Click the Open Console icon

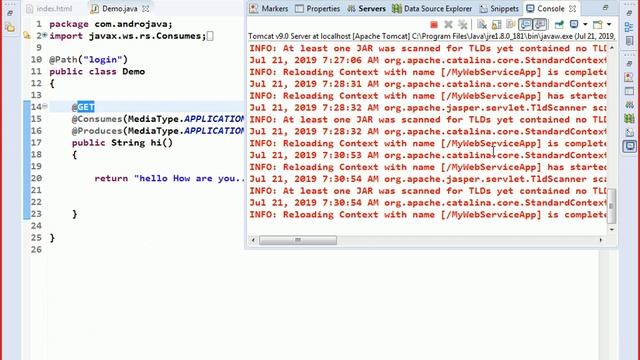tap(598, 24)
